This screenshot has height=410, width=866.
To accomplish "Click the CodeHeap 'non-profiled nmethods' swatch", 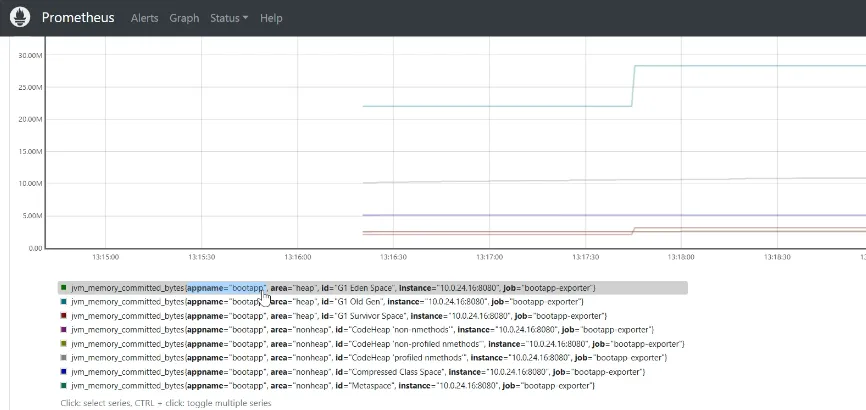I will click(64, 344).
